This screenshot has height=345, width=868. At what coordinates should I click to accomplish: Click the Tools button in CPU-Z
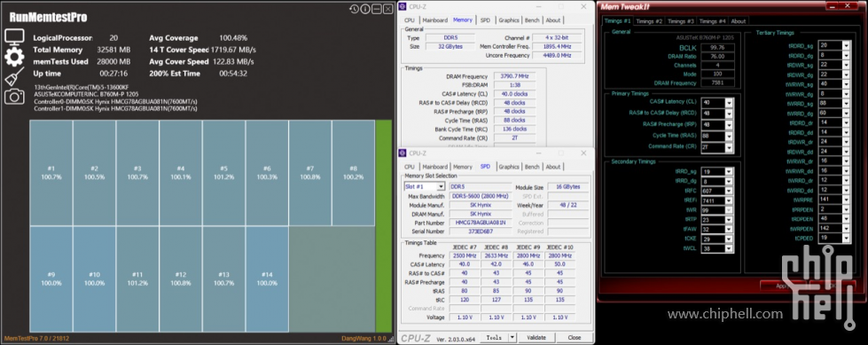[494, 337]
